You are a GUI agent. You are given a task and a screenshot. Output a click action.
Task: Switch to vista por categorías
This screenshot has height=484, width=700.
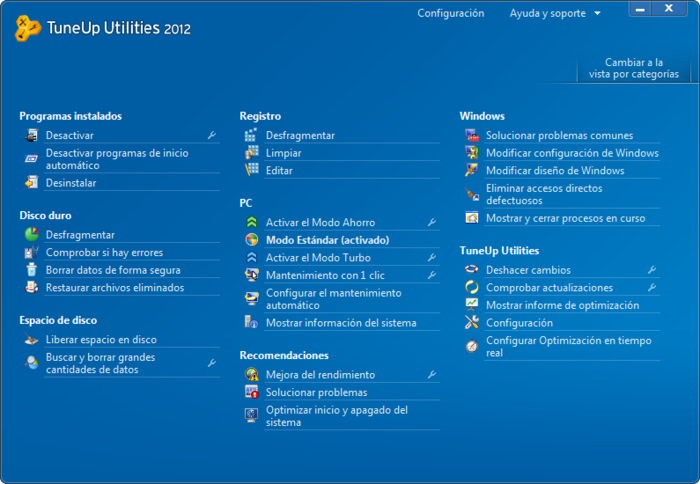[x=633, y=68]
